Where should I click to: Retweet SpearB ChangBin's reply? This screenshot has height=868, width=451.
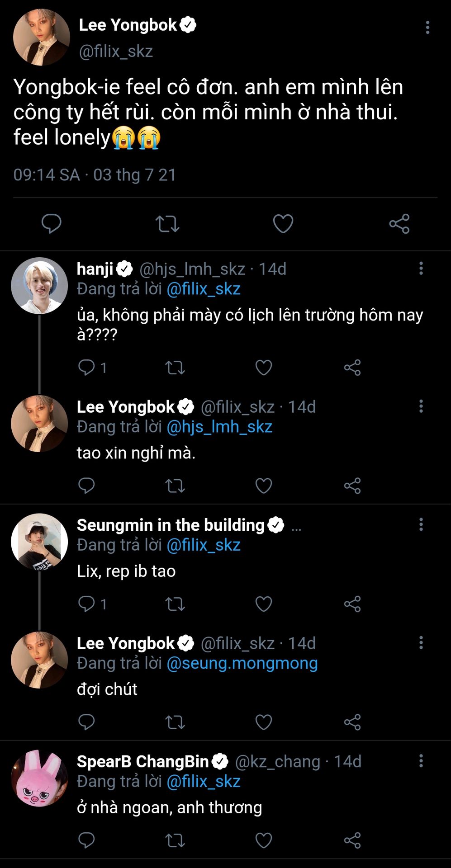(175, 840)
